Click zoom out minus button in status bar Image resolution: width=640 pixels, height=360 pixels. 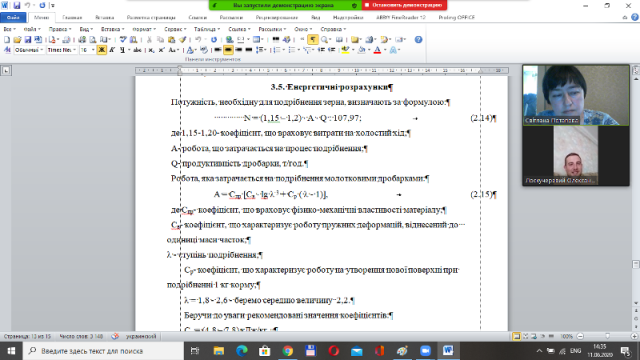(x=580, y=336)
